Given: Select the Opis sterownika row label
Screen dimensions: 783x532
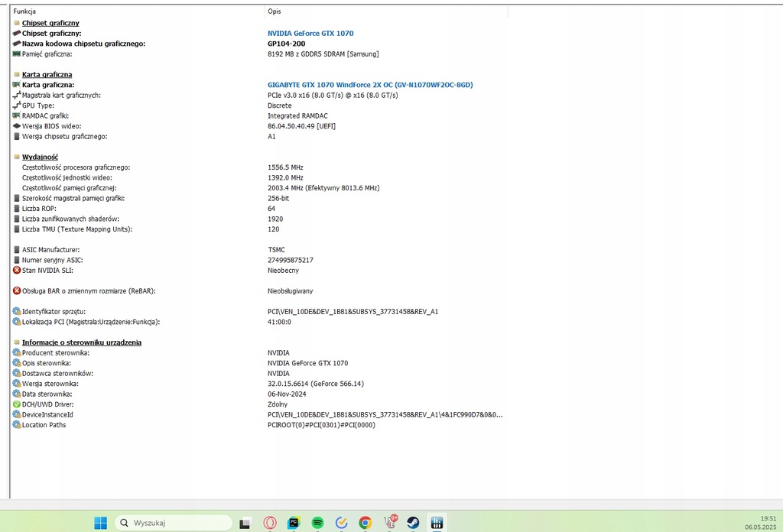Looking at the screenshot, I should pos(47,363).
